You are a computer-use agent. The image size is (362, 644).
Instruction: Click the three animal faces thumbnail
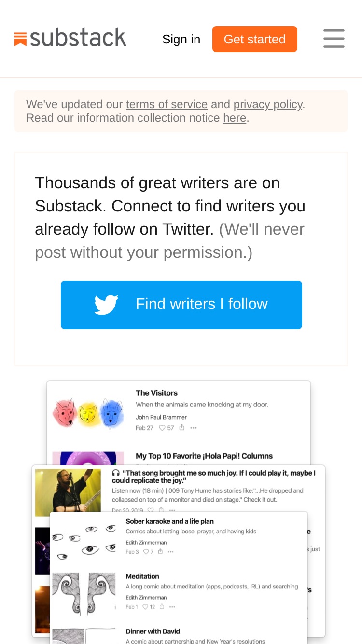(88, 413)
